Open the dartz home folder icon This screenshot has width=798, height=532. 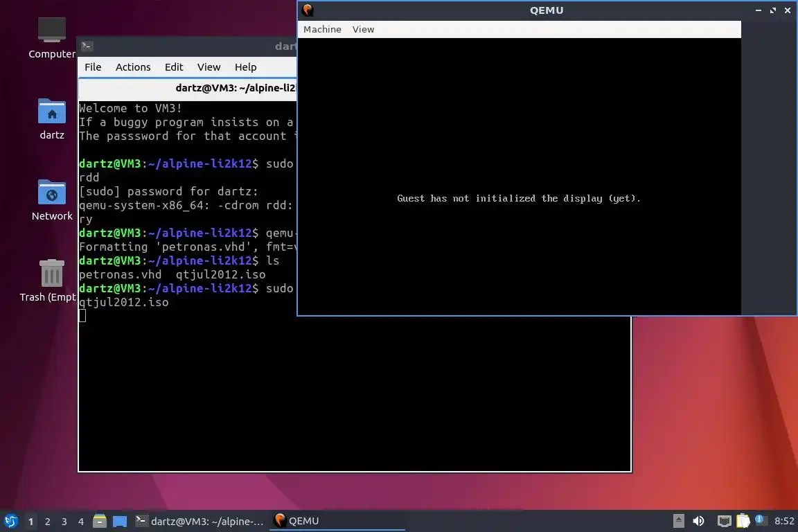click(52, 120)
